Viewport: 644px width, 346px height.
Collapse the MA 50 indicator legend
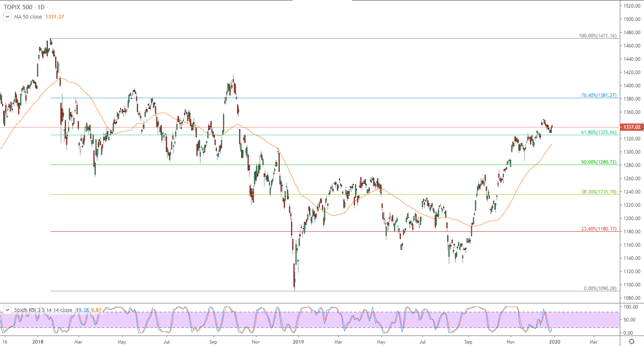tap(7, 16)
